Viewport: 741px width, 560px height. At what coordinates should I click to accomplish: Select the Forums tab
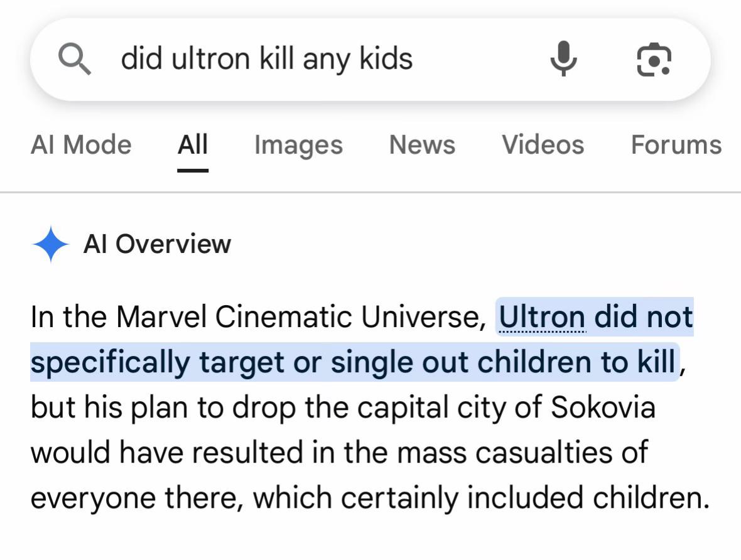point(676,144)
